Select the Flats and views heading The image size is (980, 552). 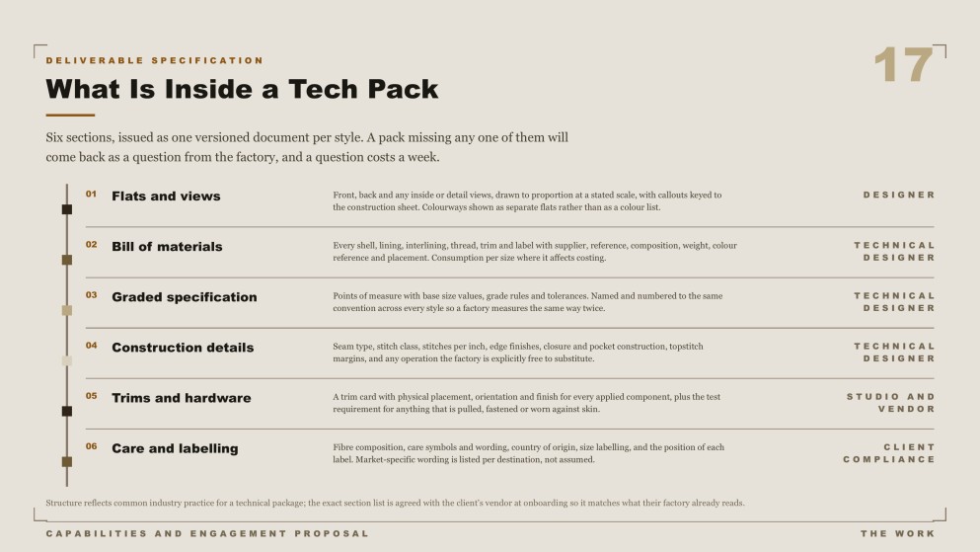pyautogui.click(x=166, y=197)
